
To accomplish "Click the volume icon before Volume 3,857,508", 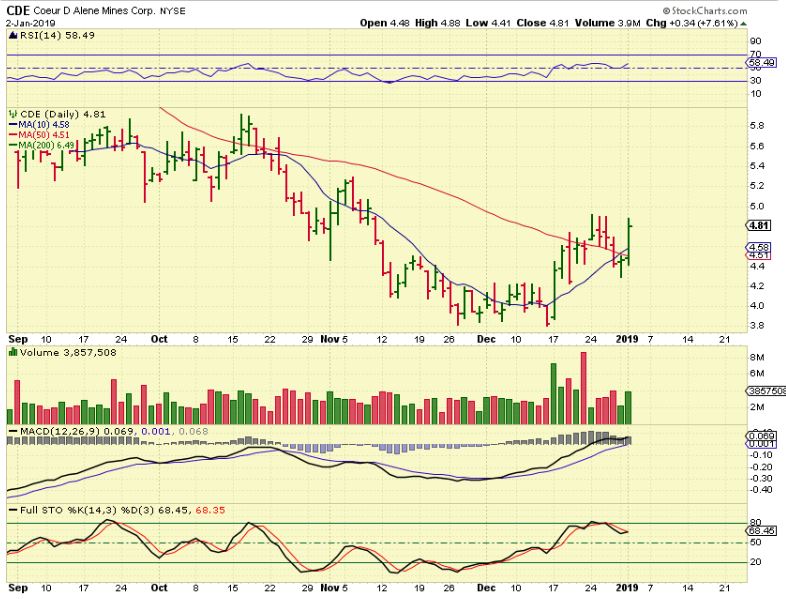I will coord(13,352).
